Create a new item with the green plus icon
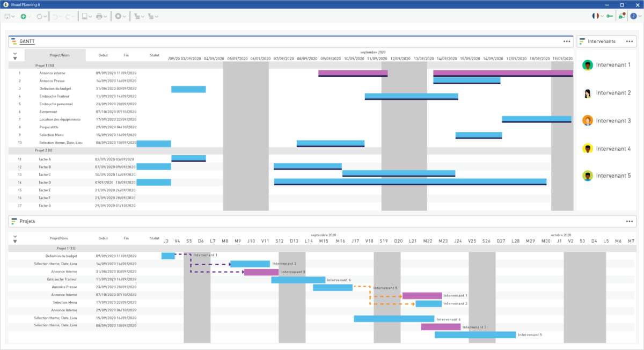This screenshot has height=350, width=644. pyautogui.click(x=24, y=16)
